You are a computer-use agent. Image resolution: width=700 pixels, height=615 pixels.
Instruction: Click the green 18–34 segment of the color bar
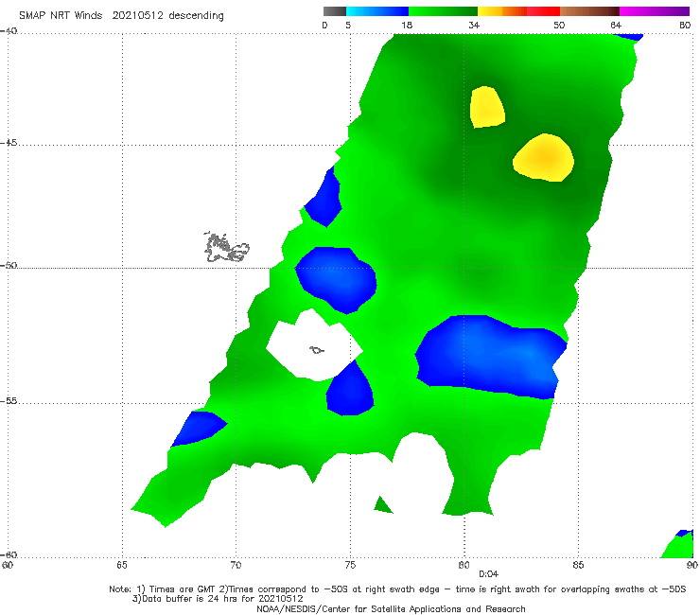pos(443,11)
